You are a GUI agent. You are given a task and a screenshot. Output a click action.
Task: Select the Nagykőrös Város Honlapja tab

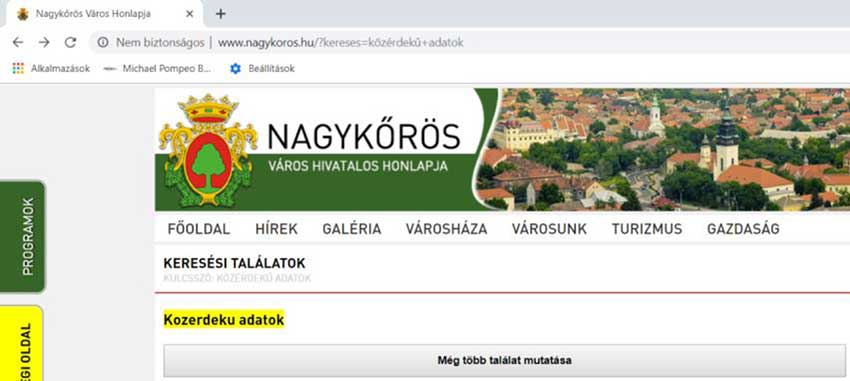click(103, 14)
